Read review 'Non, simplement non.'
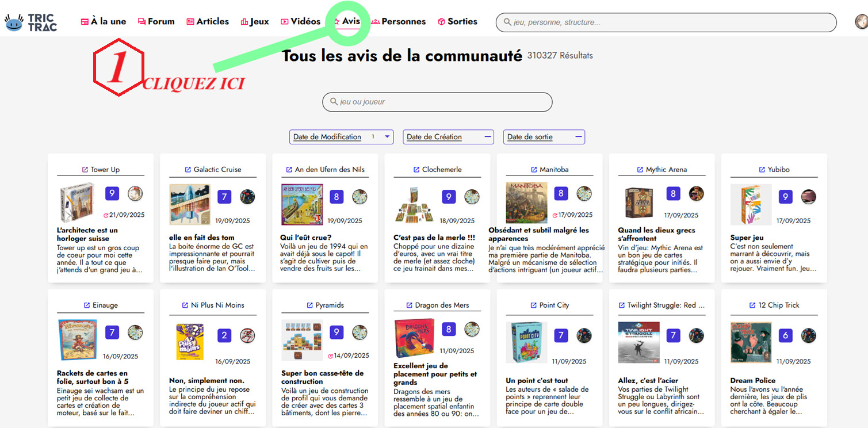 point(207,380)
